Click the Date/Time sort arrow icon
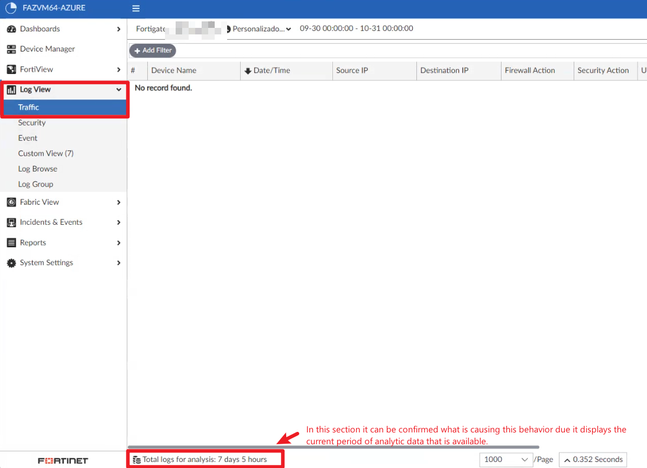 click(248, 71)
